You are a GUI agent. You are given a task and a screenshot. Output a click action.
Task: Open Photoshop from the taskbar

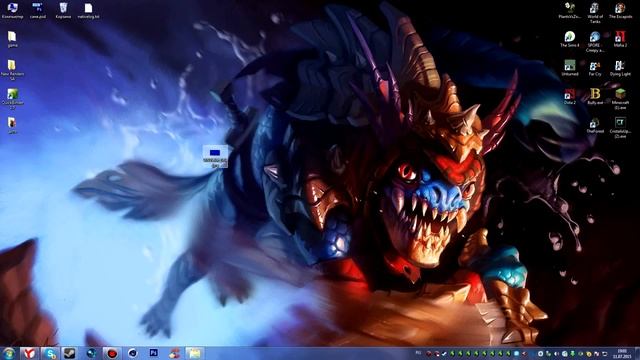point(154,353)
